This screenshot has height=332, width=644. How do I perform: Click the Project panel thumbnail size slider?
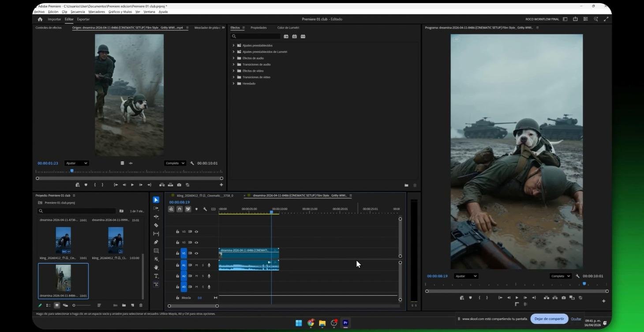82,305
